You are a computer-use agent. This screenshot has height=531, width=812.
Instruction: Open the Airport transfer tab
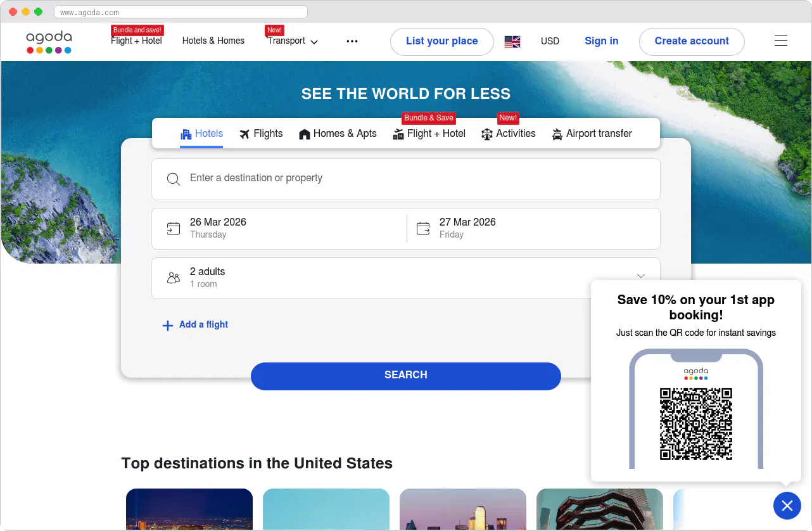592,134
